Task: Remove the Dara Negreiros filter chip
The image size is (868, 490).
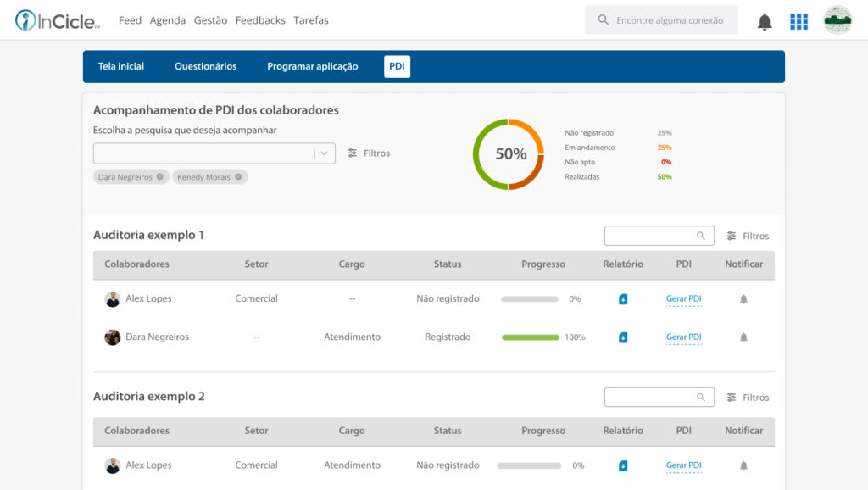Action: (160, 176)
